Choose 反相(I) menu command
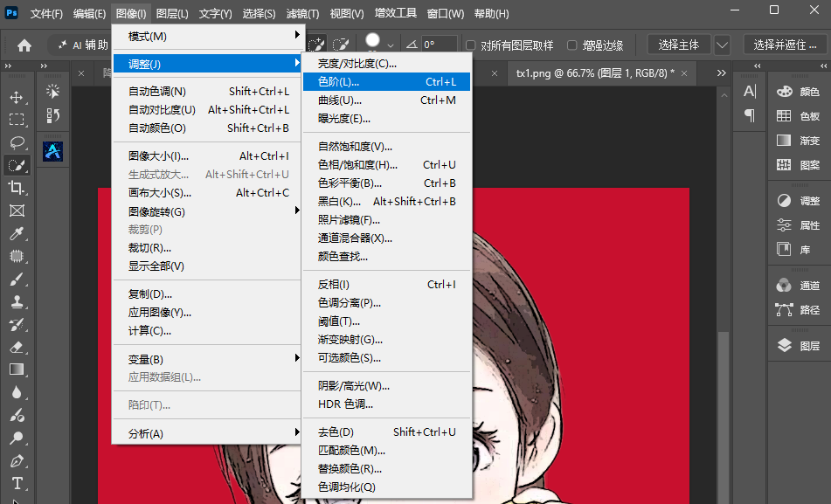This screenshot has height=504, width=831. 386,285
